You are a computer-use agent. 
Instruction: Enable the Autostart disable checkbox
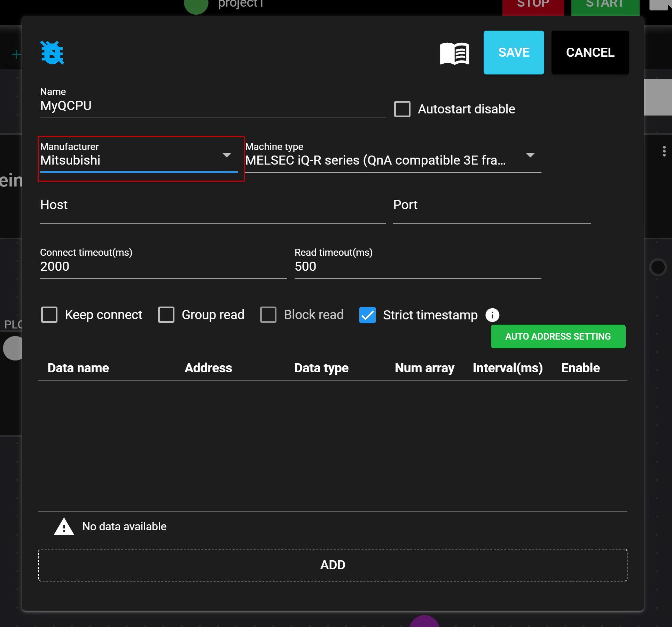point(402,109)
